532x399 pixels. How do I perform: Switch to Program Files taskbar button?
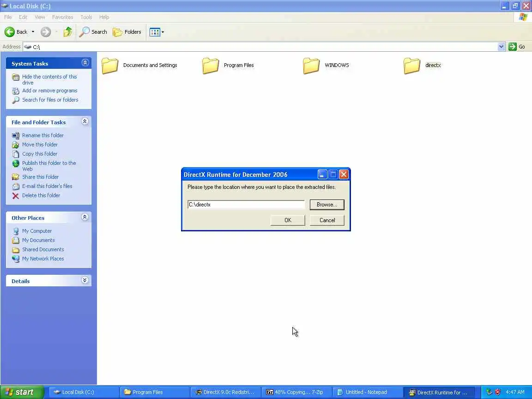(154, 392)
